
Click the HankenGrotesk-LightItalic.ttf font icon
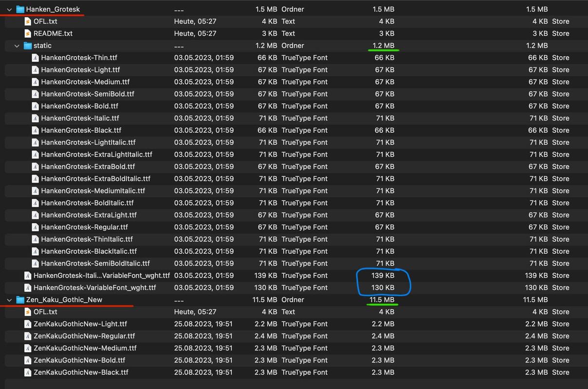tap(35, 142)
